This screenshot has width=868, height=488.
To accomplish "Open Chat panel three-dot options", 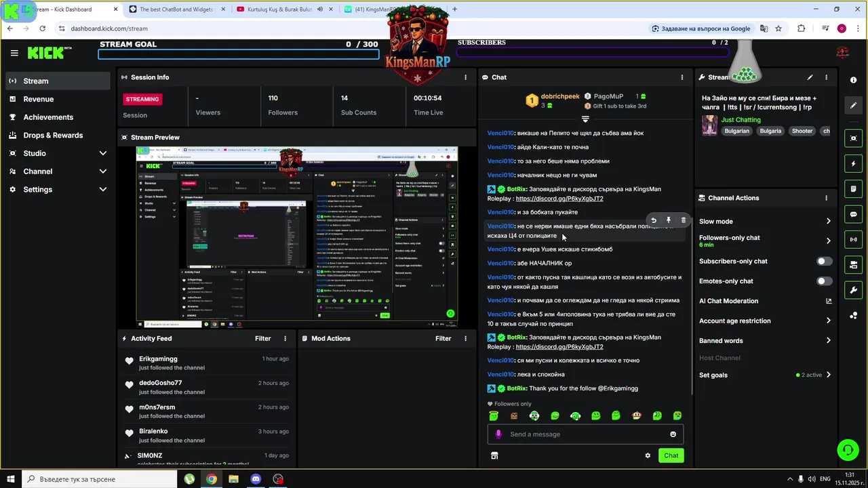I will [682, 77].
